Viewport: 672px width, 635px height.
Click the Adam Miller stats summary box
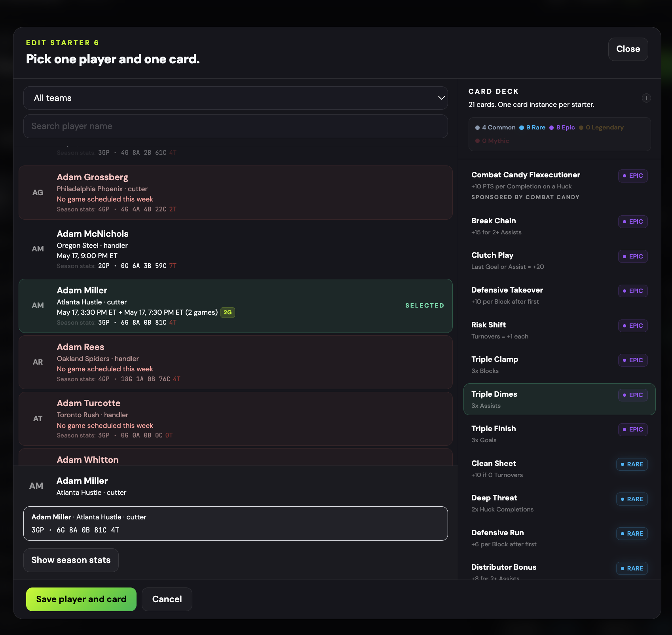tap(235, 523)
